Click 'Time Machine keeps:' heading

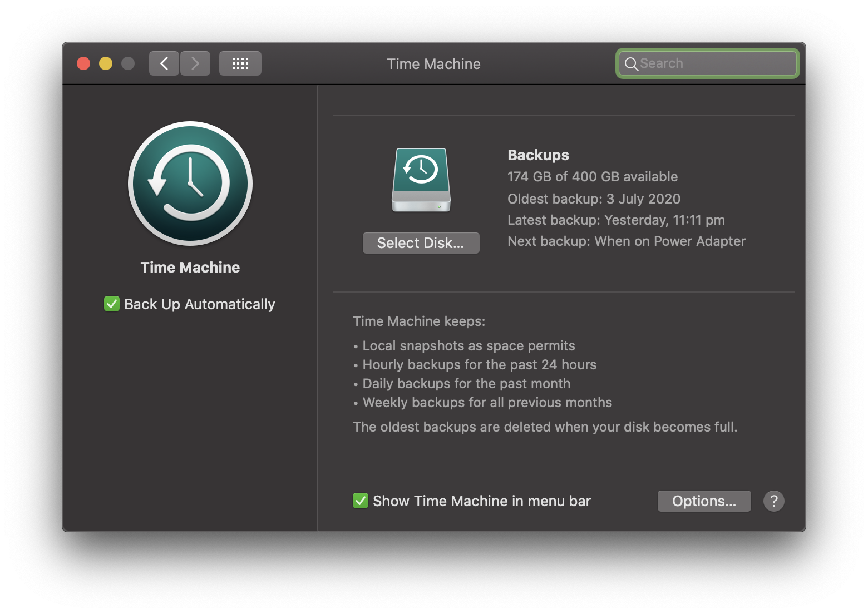pyautogui.click(x=419, y=321)
